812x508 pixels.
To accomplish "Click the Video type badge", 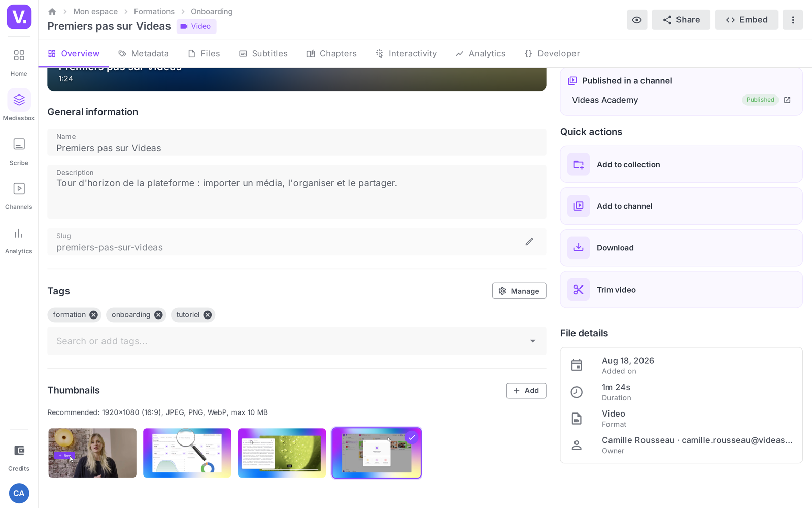I will point(196,26).
